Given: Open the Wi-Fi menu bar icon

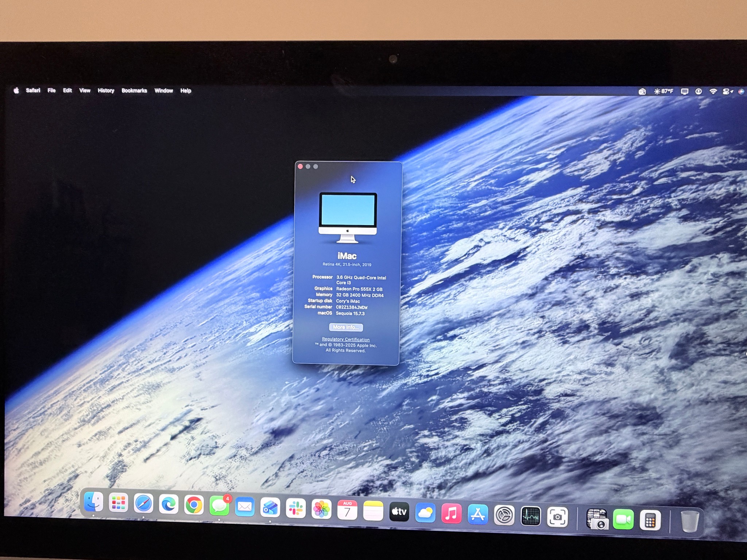Looking at the screenshot, I should 713,92.
